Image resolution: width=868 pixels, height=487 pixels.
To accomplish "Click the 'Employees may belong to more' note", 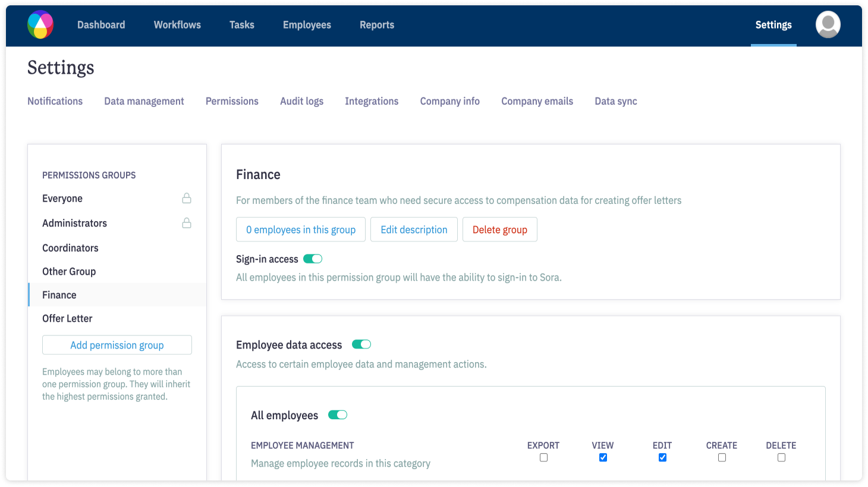I will click(117, 384).
